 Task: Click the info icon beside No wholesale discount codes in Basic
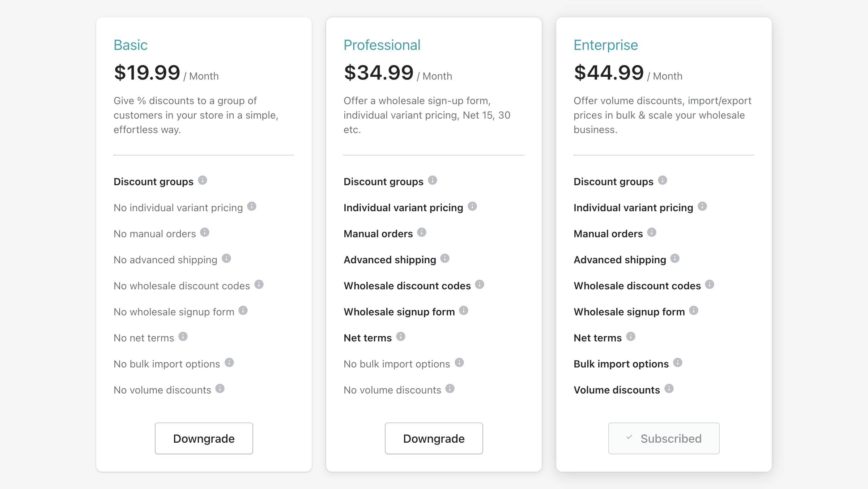tap(260, 285)
